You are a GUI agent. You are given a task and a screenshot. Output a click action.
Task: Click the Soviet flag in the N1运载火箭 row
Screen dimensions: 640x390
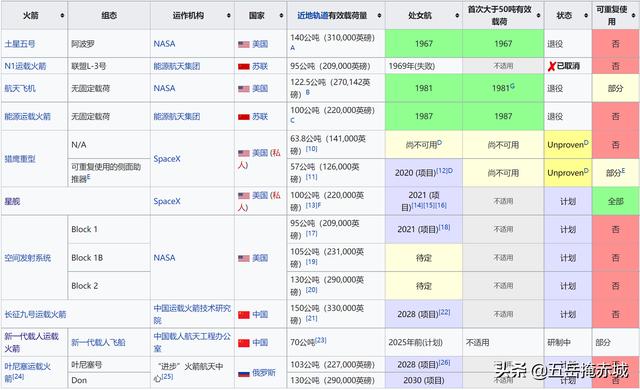coord(244,66)
